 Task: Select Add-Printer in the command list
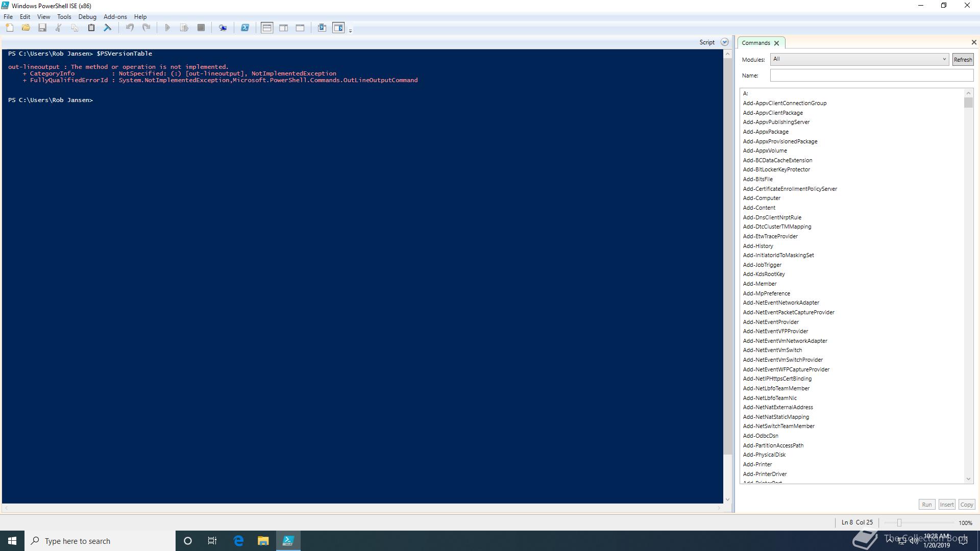point(757,464)
